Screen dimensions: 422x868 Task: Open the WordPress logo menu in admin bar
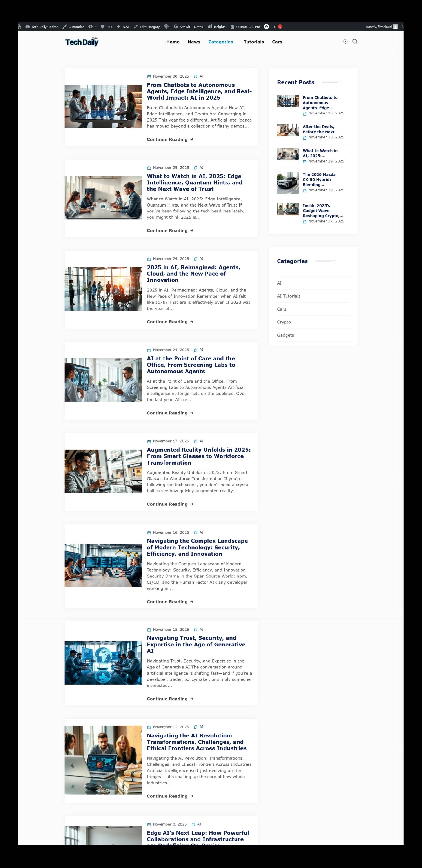pos(20,27)
